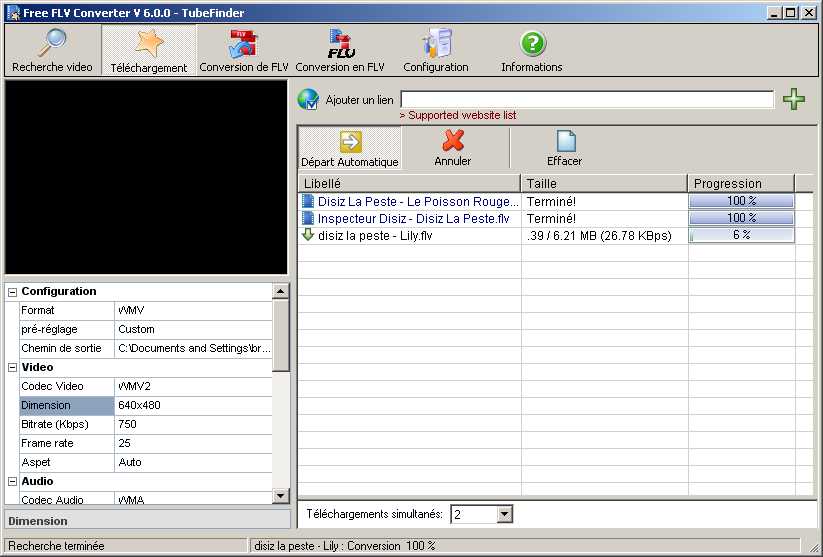Collapse the Video section
823x557 pixels.
13,367
